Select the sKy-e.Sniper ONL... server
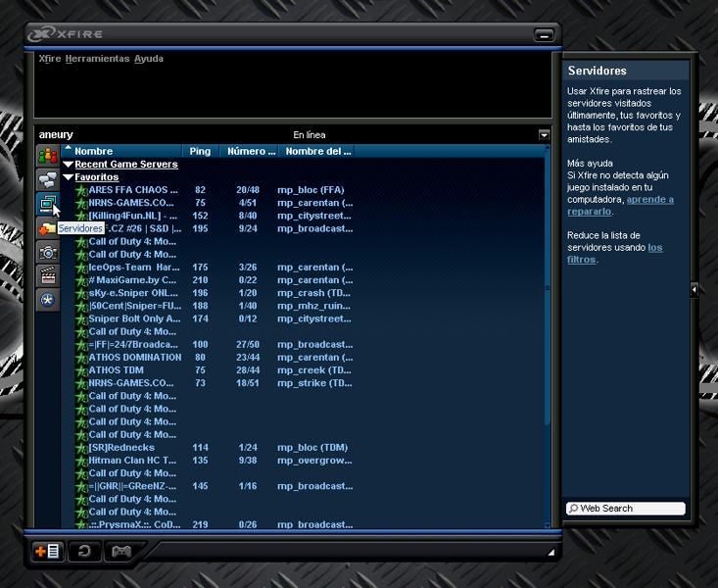 (x=303, y=293)
